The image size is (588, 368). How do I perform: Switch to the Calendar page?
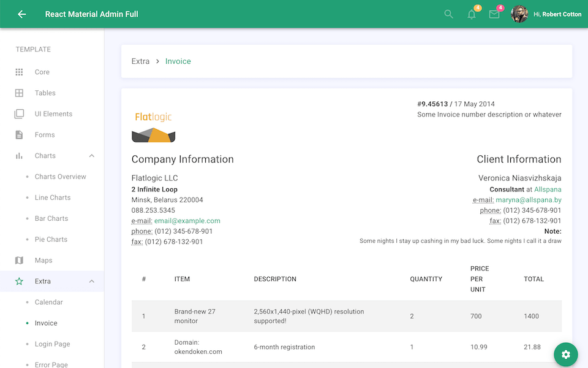click(48, 302)
